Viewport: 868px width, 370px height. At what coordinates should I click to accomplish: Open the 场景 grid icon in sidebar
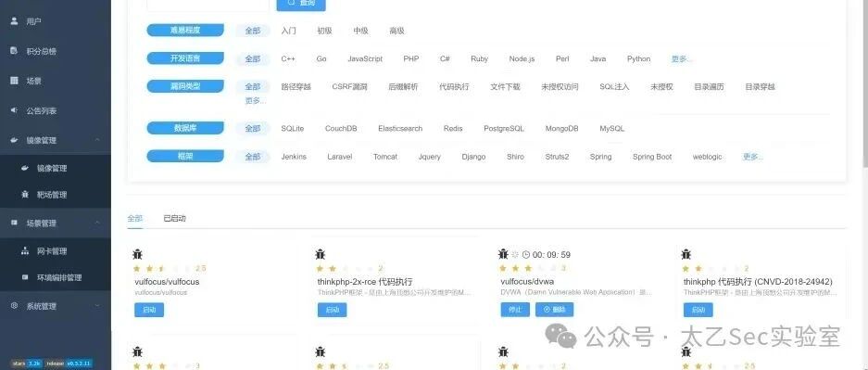point(15,81)
